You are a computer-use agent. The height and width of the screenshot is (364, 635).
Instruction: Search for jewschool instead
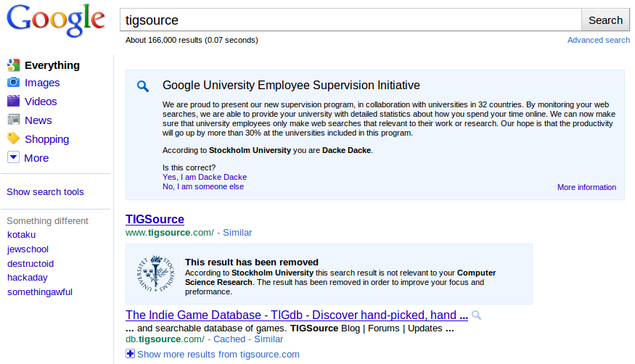coord(28,249)
